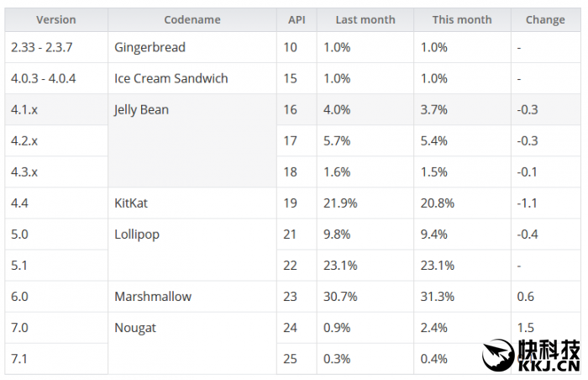This screenshot has width=588, height=380.
Task: Click the Version column header
Action: 55,19
